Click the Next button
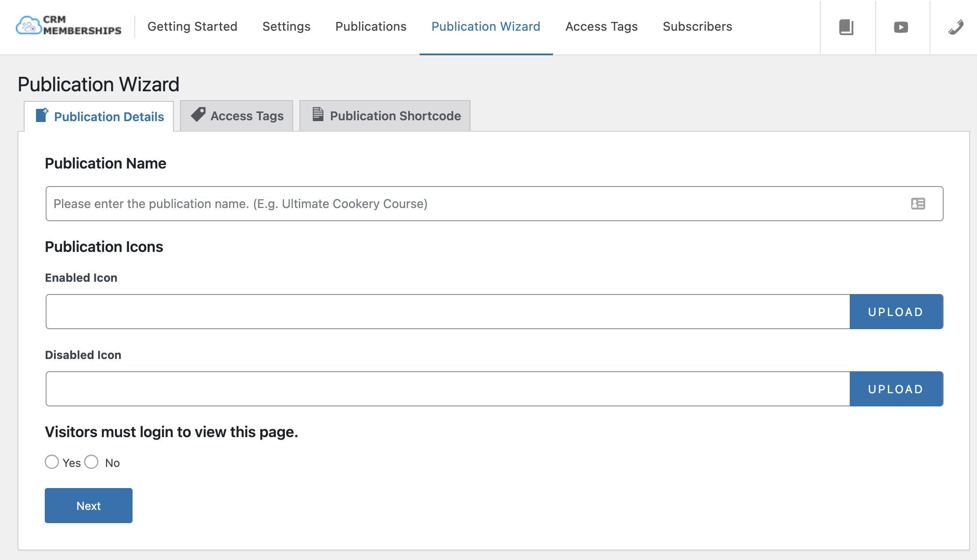This screenshot has width=977, height=560. pyautogui.click(x=89, y=506)
